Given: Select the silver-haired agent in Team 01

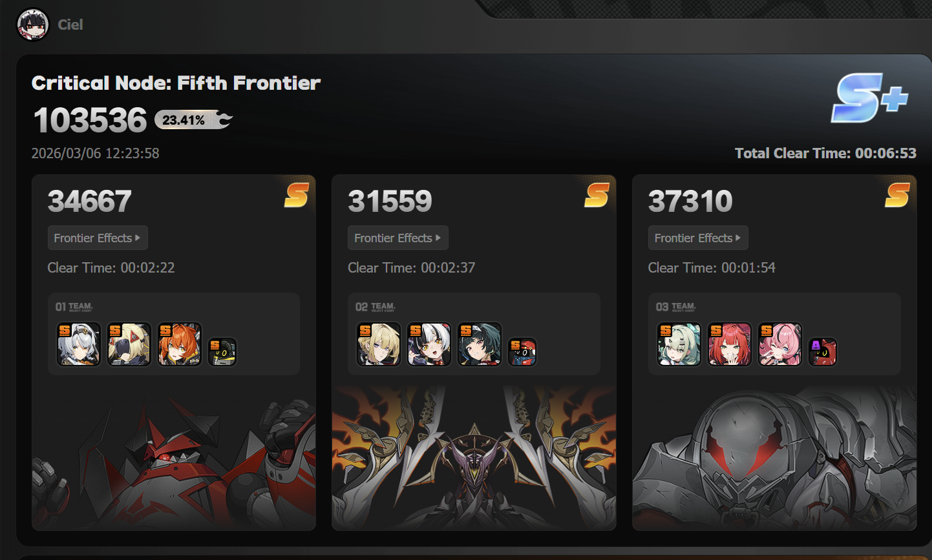Looking at the screenshot, I should [x=79, y=344].
